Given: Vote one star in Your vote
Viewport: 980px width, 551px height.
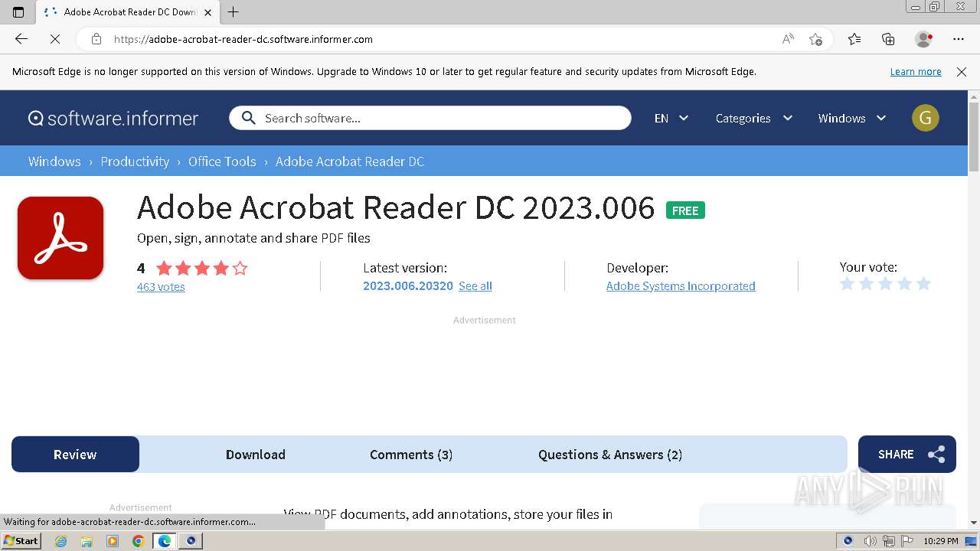Looking at the screenshot, I should click(x=847, y=284).
